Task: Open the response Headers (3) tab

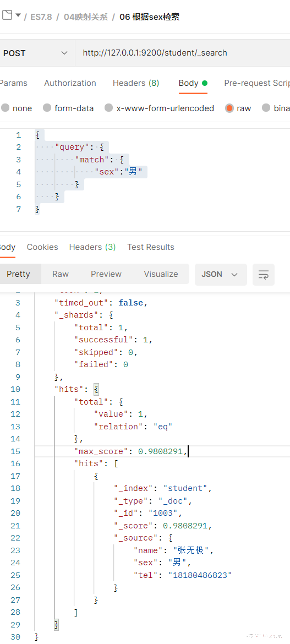Action: coord(92,247)
